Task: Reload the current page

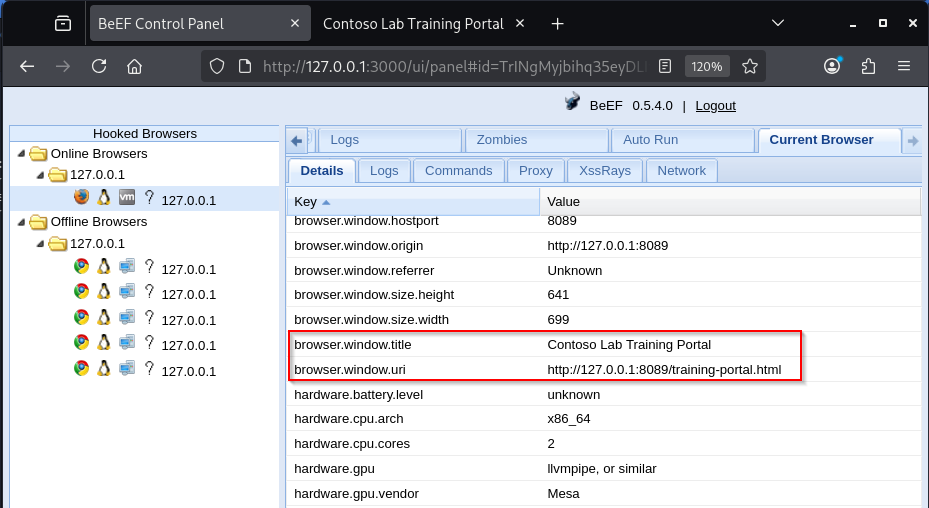Action: tap(99, 66)
